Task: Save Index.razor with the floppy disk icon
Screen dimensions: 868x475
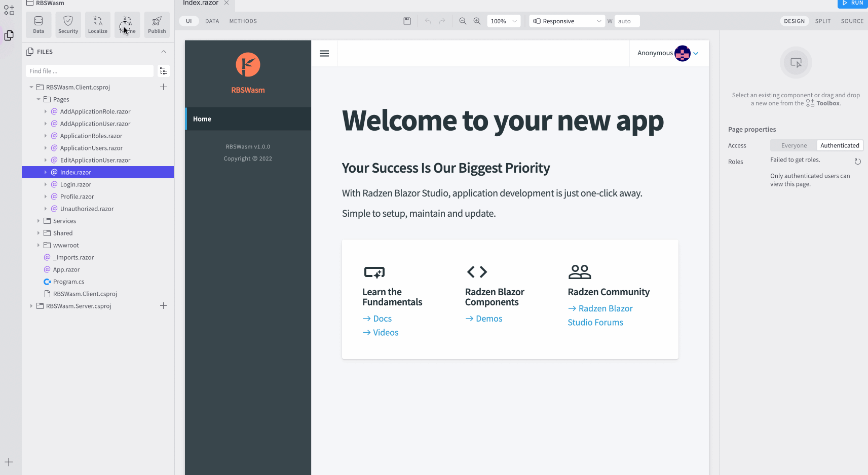Action: (x=407, y=21)
